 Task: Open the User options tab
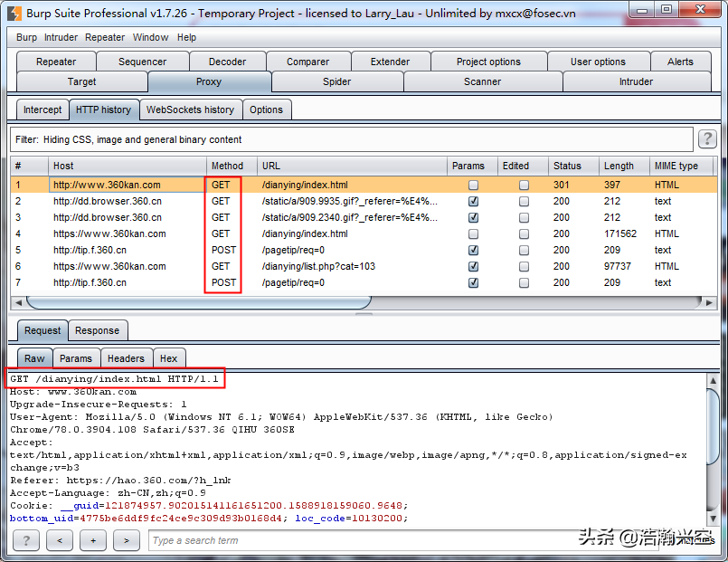[x=598, y=62]
